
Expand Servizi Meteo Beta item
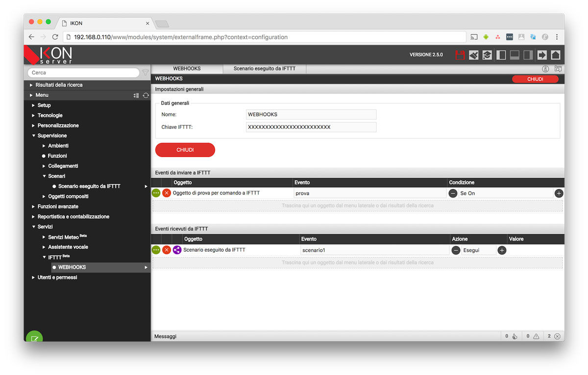(44, 237)
